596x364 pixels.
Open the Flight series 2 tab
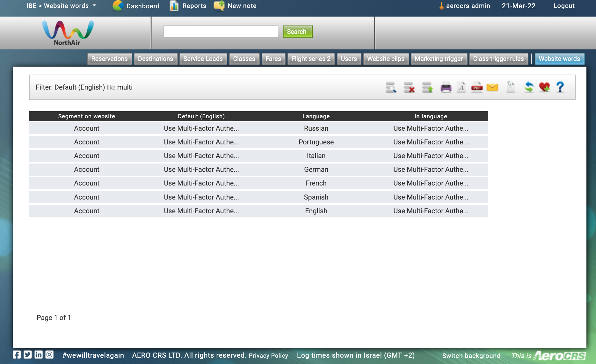coord(311,59)
